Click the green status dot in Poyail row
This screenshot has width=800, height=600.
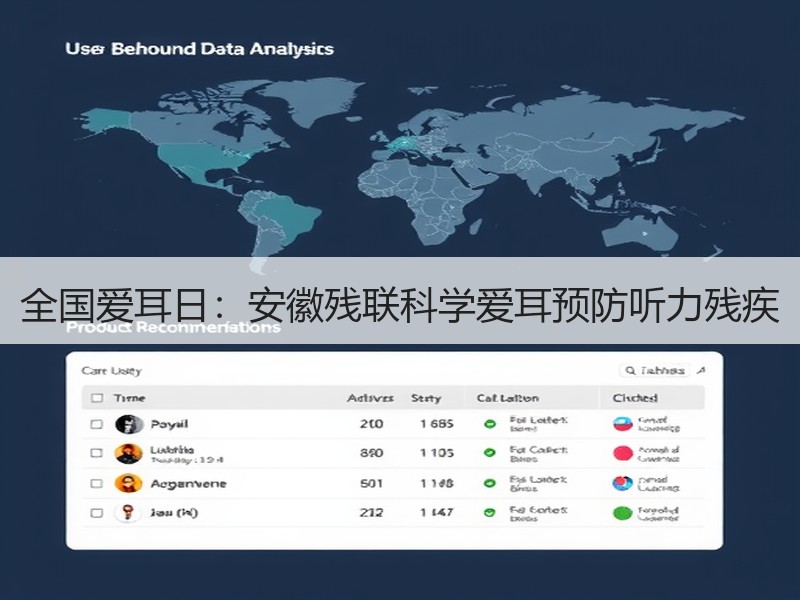point(490,423)
